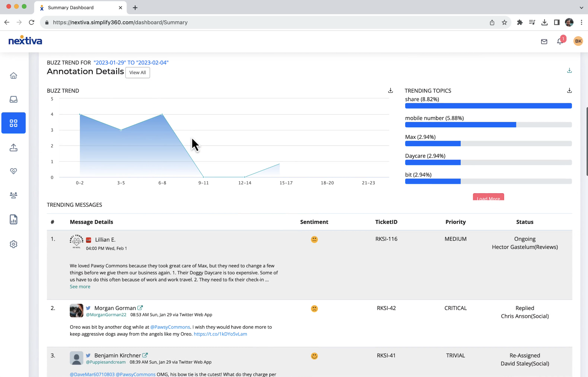The image size is (588, 377).
Task: Click the mobile number (5.88%) topic bar
Action: [488, 125]
